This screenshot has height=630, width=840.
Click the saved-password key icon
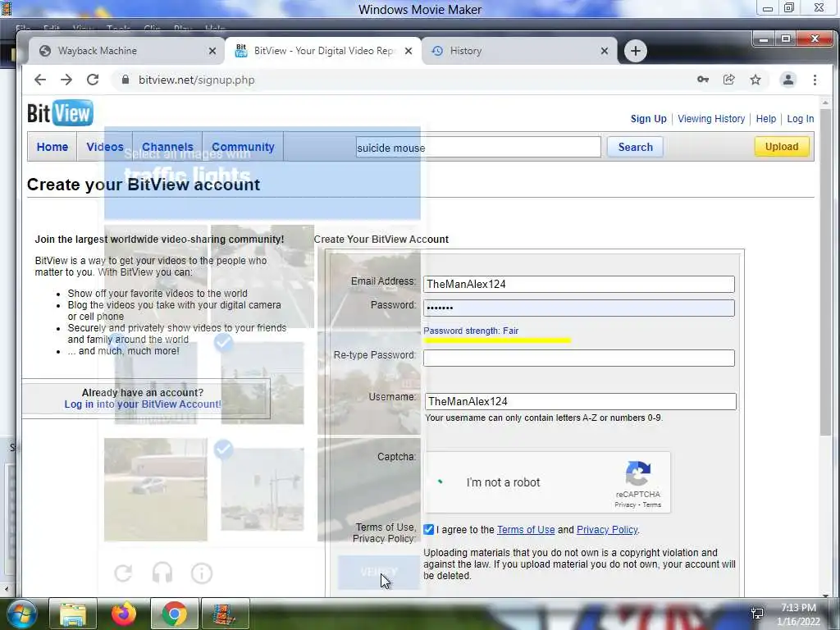(x=703, y=80)
